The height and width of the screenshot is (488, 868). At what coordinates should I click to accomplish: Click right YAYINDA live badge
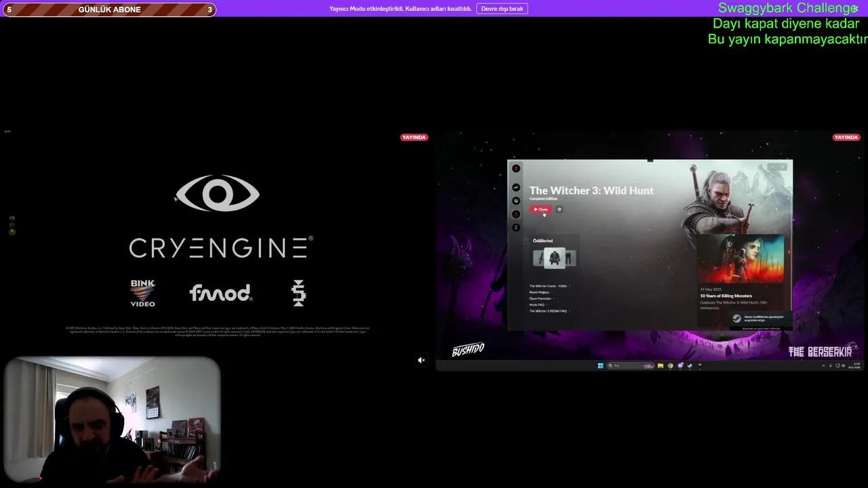pos(846,138)
